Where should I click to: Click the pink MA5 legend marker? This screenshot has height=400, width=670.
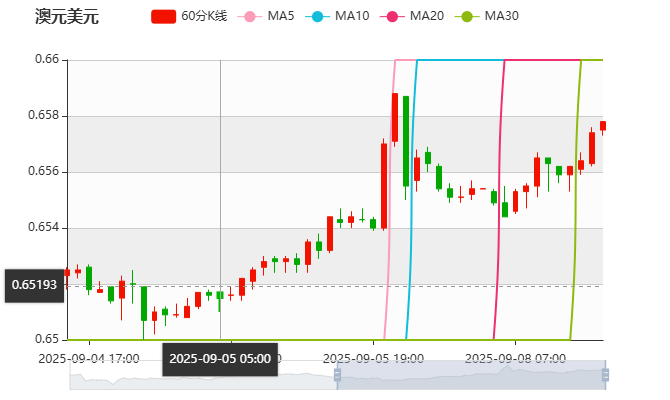[250, 17]
